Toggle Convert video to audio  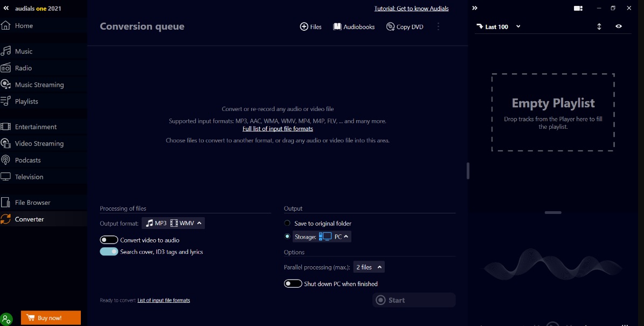[109, 240]
